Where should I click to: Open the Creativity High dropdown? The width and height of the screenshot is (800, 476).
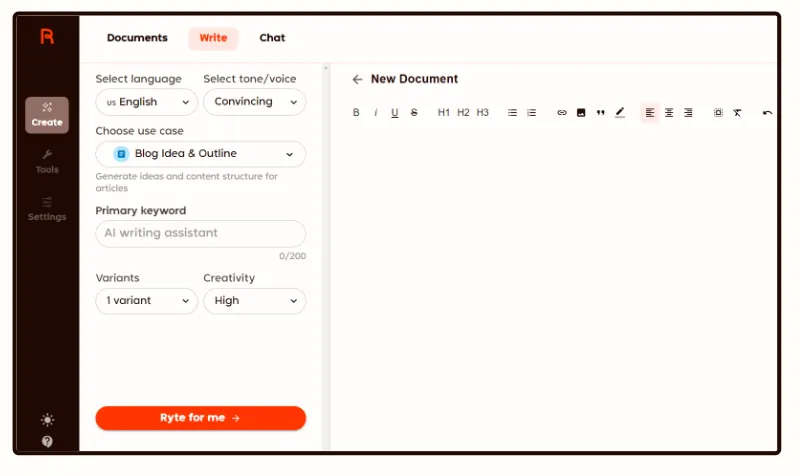[x=255, y=301]
